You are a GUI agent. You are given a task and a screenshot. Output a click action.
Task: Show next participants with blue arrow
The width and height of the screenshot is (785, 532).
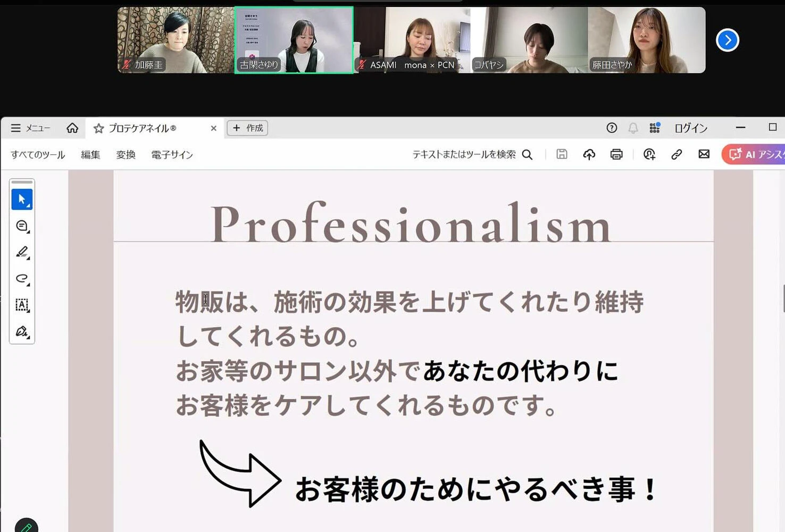tap(727, 40)
